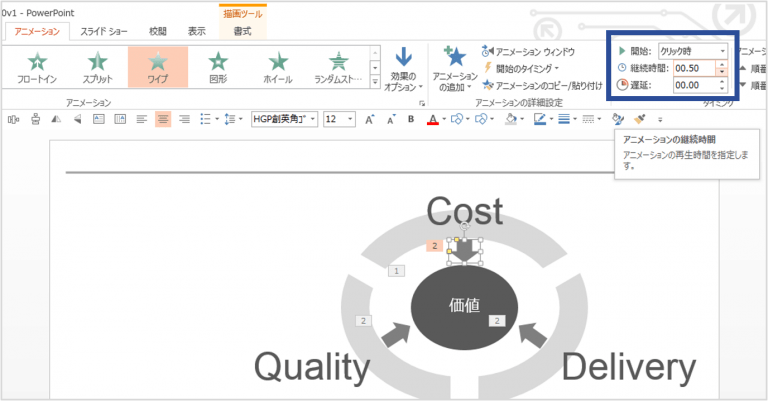Select the ワイプ (Wipe) animation effect
768x401 pixels.
click(157, 67)
